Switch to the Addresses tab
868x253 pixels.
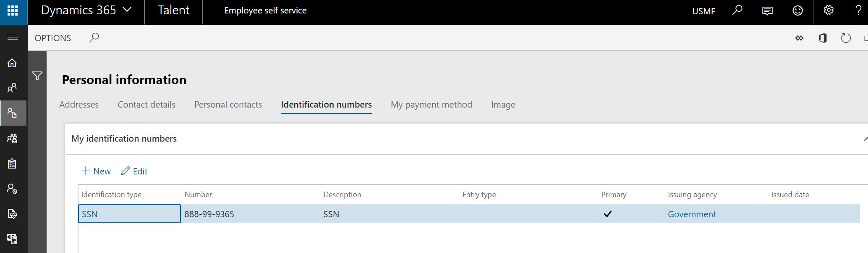tap(79, 105)
